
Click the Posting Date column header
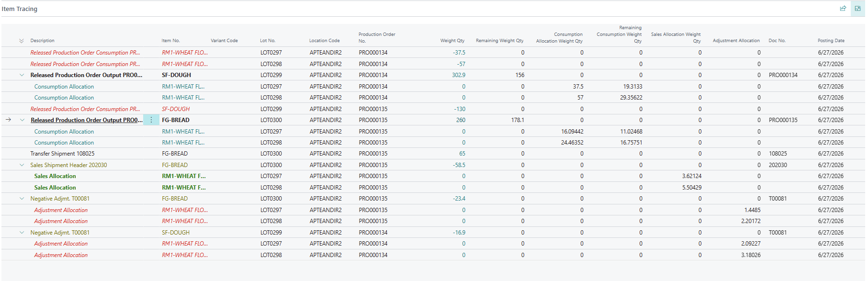click(x=831, y=41)
